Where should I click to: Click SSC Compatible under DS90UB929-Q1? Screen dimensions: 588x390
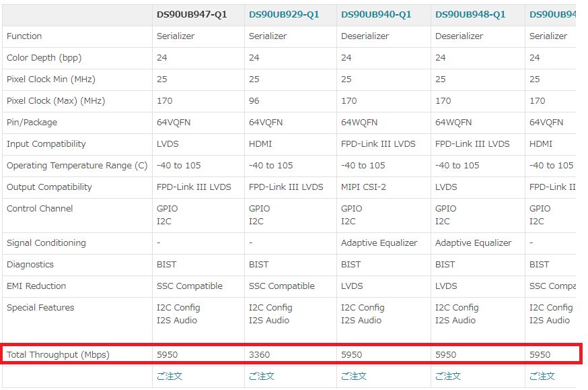coord(282,286)
